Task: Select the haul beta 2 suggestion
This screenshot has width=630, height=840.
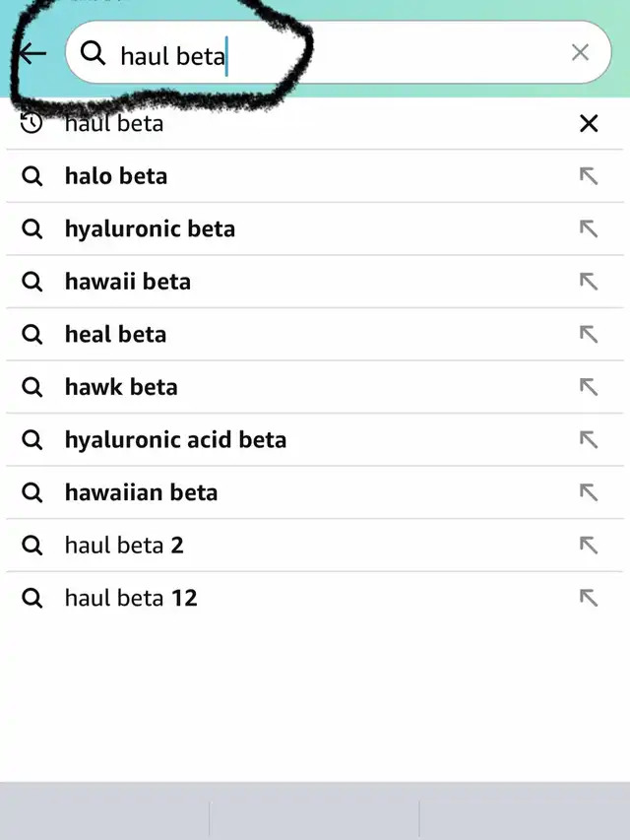Action: coord(315,546)
